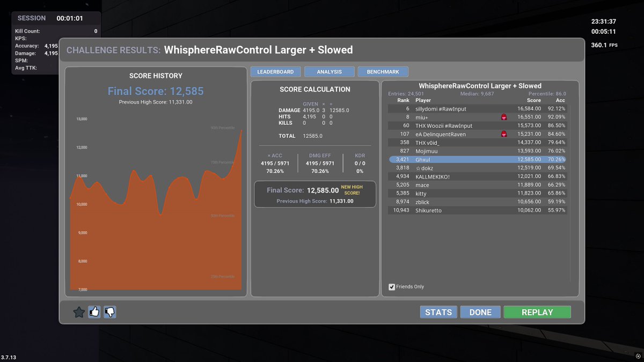Select the Mojimuu leaderboard row
644x362 pixels.
[x=477, y=151]
